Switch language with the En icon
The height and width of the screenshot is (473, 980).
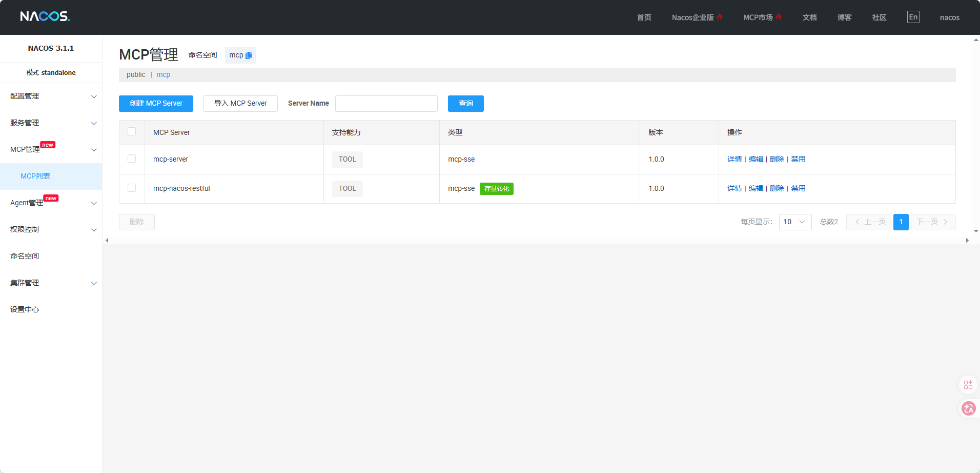tap(913, 17)
